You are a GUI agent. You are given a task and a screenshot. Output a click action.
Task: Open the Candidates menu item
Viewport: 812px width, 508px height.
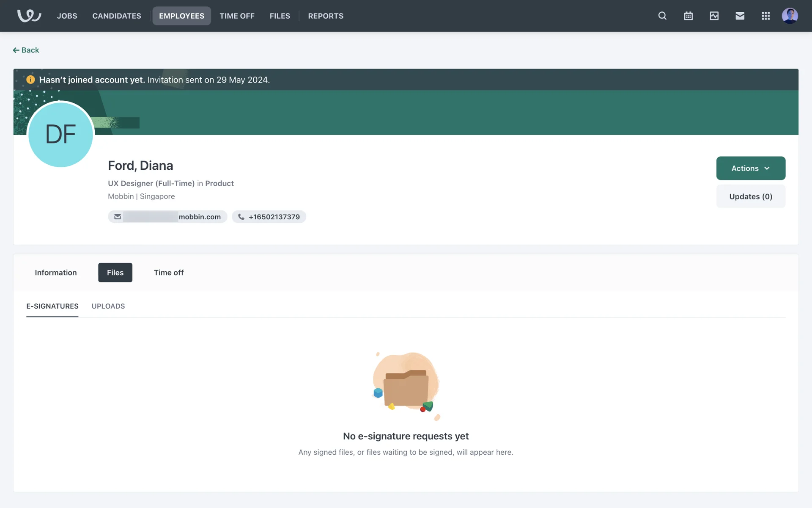(117, 16)
